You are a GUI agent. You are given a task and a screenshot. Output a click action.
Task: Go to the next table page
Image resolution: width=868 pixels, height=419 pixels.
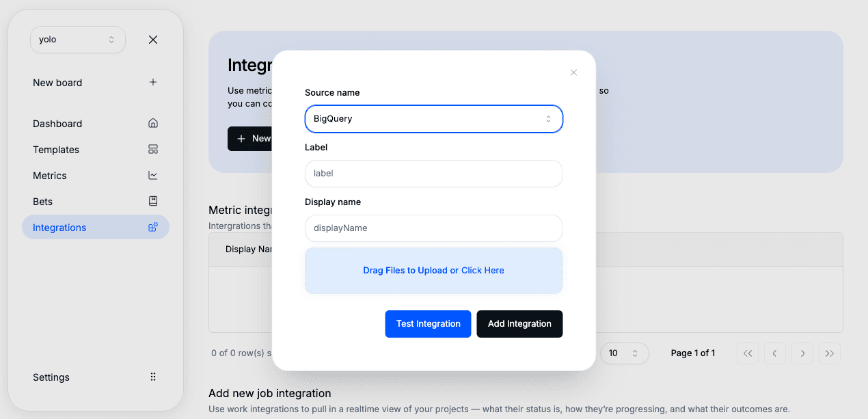point(802,353)
